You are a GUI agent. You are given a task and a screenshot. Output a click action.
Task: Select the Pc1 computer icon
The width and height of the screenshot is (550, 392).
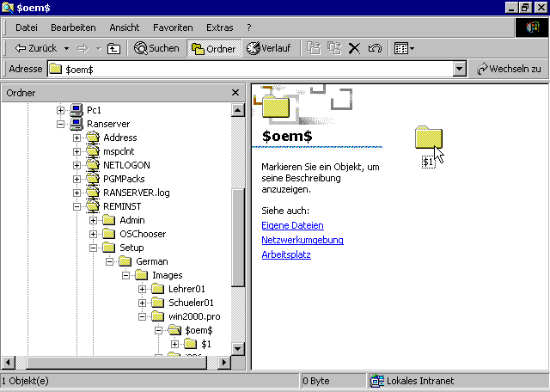(x=76, y=110)
